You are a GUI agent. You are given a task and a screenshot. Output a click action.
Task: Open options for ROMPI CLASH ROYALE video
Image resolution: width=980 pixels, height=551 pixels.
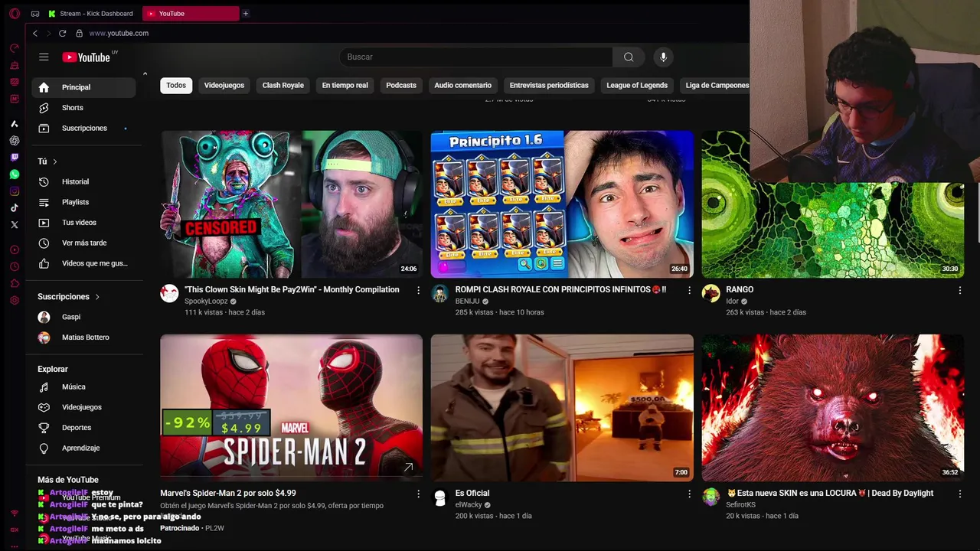689,290
